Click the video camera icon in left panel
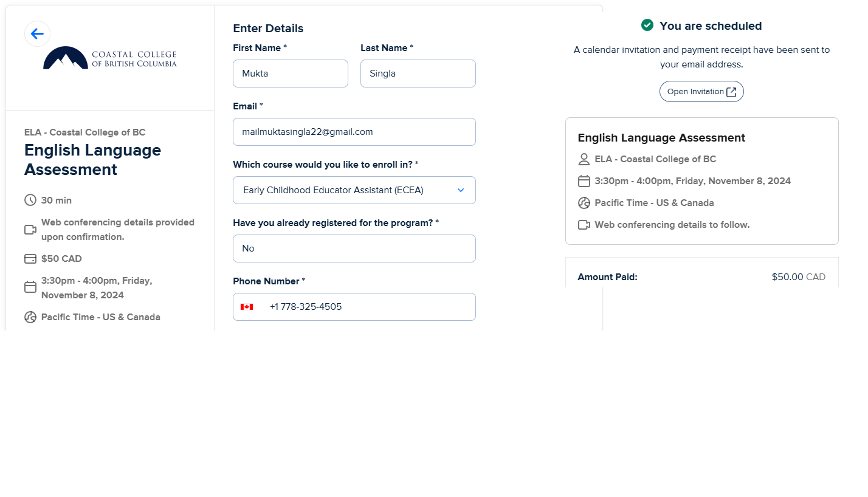This screenshot has height=497, width=868. coord(30,230)
